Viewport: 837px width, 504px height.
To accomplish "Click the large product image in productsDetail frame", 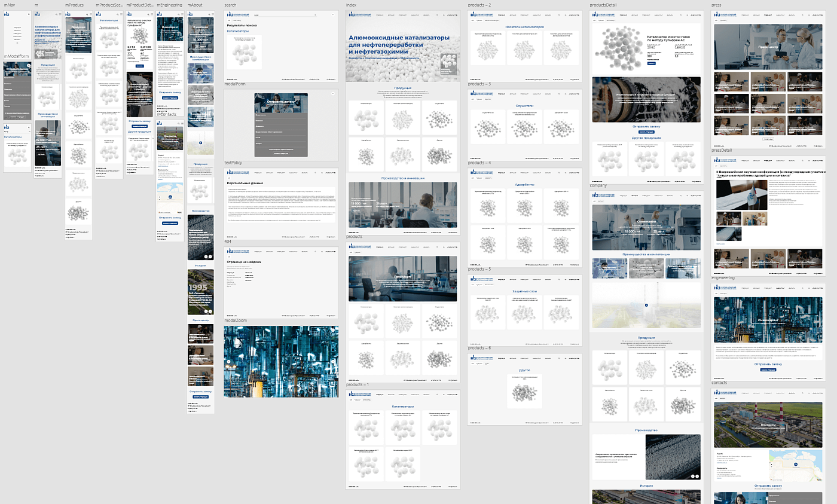I will click(x=618, y=47).
